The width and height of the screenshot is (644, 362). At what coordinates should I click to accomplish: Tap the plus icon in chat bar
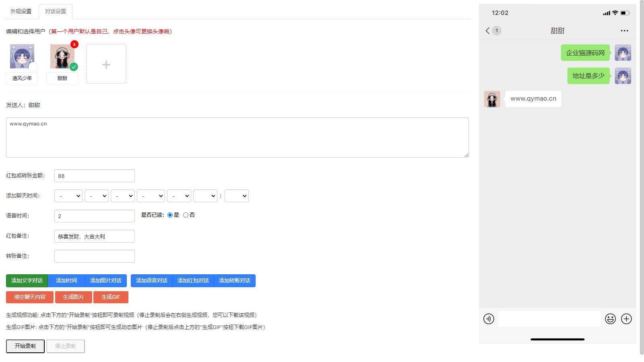626,319
